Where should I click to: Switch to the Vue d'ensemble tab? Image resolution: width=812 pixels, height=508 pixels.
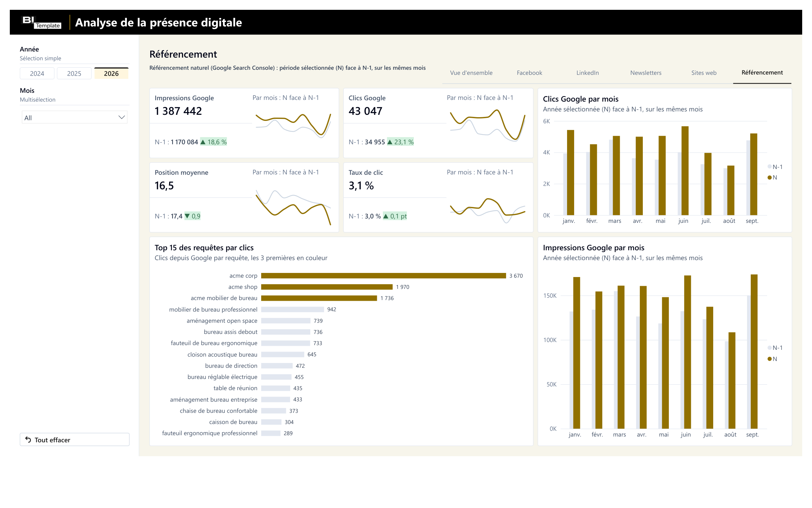tap(471, 73)
